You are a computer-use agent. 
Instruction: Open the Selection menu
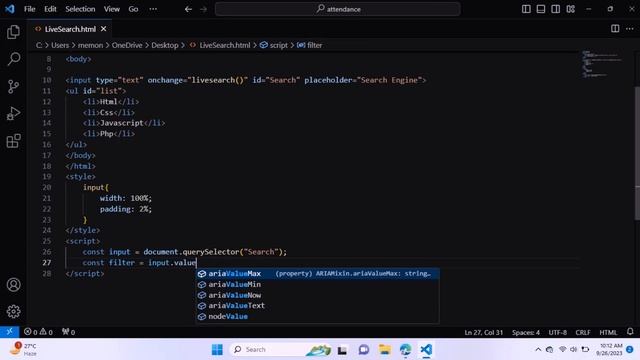pyautogui.click(x=80, y=9)
